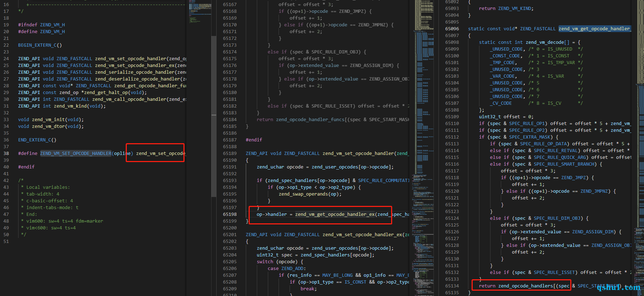The width and height of the screenshot is (644, 296).
Task: Click line number 65096 in gutter
Action: [452, 29]
